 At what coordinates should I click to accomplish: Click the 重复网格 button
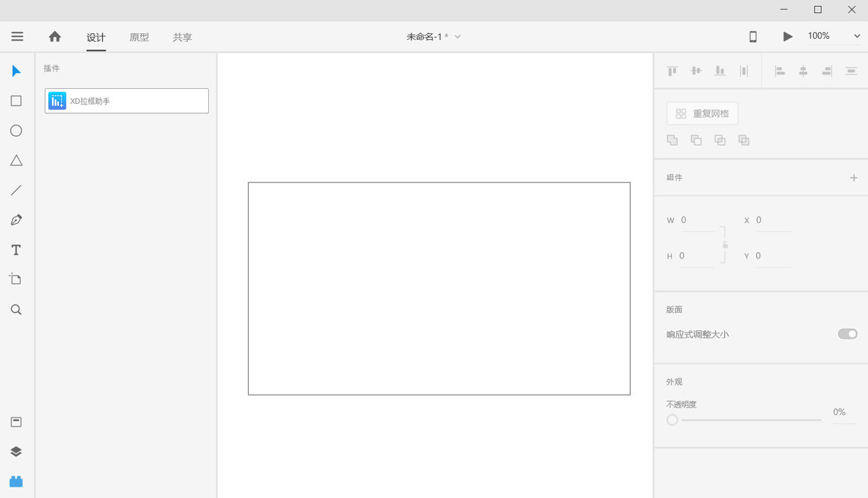click(x=703, y=113)
